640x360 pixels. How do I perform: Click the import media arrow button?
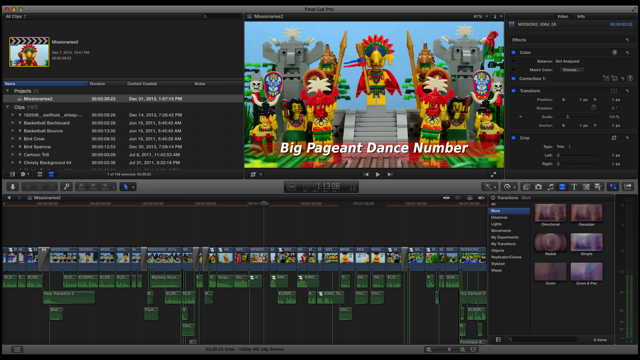click(13, 187)
